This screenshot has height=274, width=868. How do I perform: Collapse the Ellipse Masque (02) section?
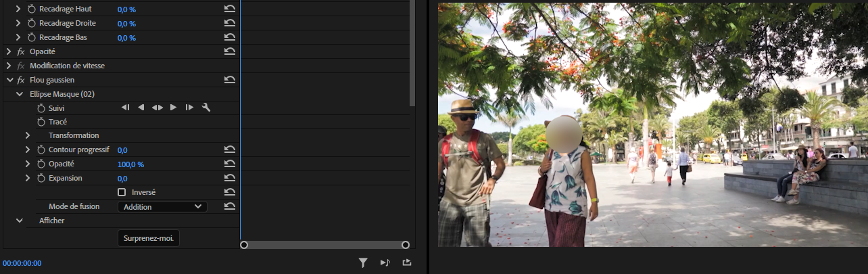tap(18, 94)
